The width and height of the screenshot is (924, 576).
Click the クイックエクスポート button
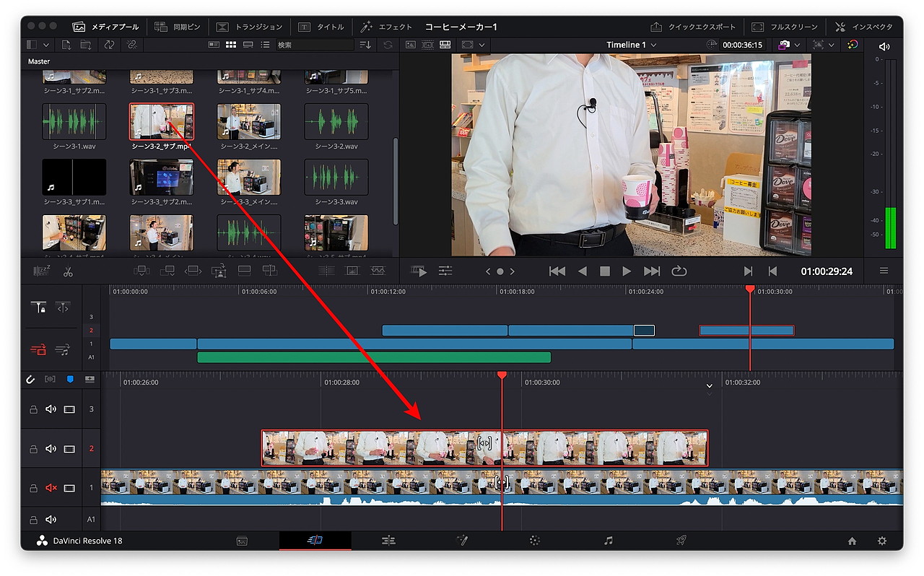[x=693, y=27]
